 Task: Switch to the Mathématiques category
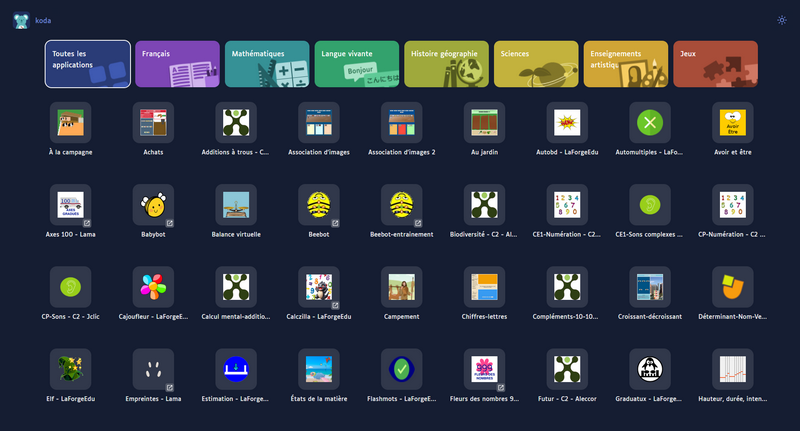click(266, 64)
